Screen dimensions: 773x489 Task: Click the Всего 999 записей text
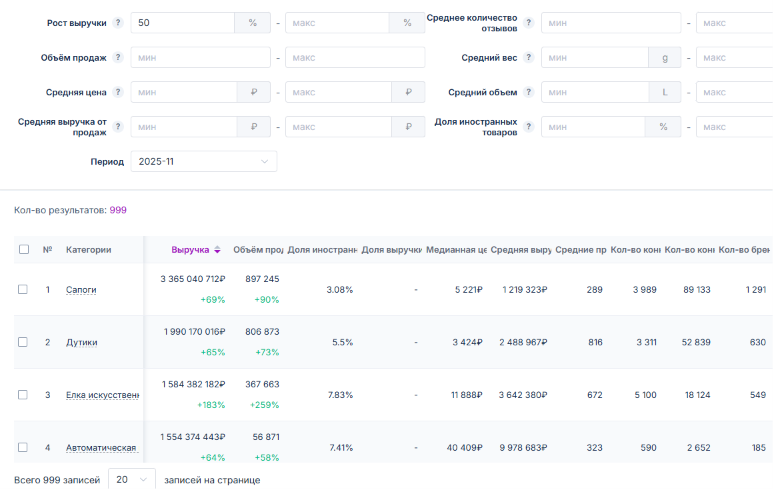pos(57,480)
